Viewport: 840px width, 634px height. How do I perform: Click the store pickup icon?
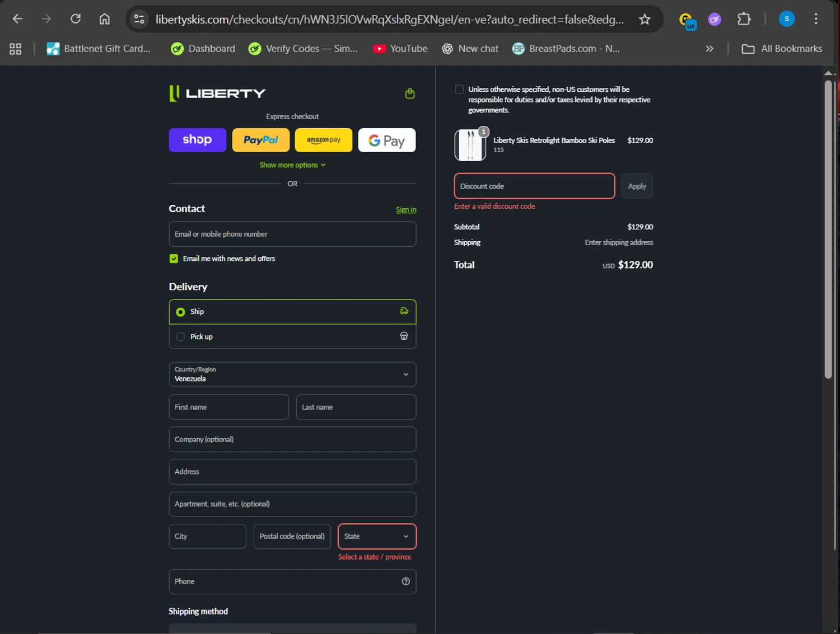(x=404, y=336)
